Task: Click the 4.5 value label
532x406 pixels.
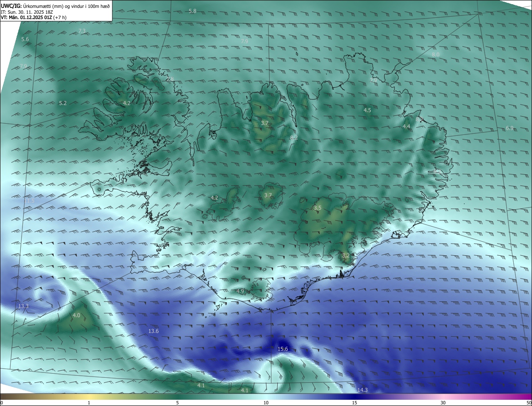Action: pos(367,110)
